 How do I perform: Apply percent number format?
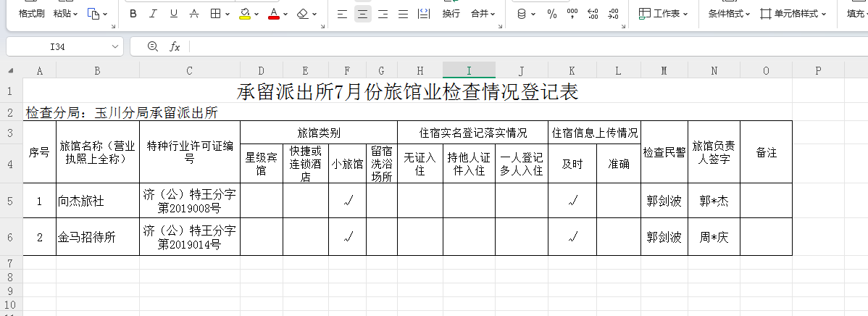coord(552,14)
